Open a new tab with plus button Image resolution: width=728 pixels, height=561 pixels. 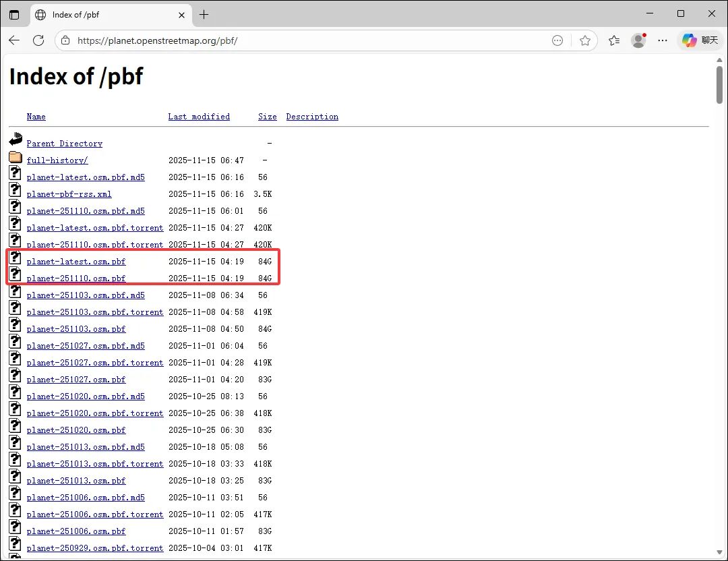[x=204, y=15]
